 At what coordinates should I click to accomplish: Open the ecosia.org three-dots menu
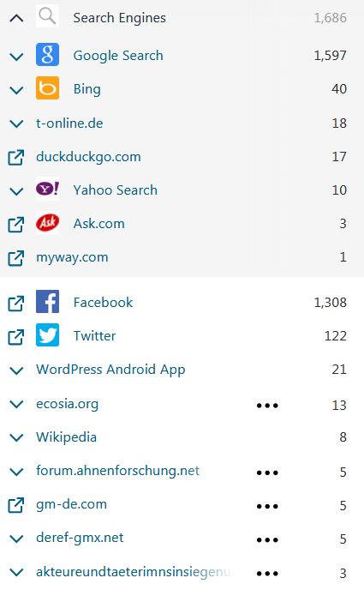tap(267, 406)
